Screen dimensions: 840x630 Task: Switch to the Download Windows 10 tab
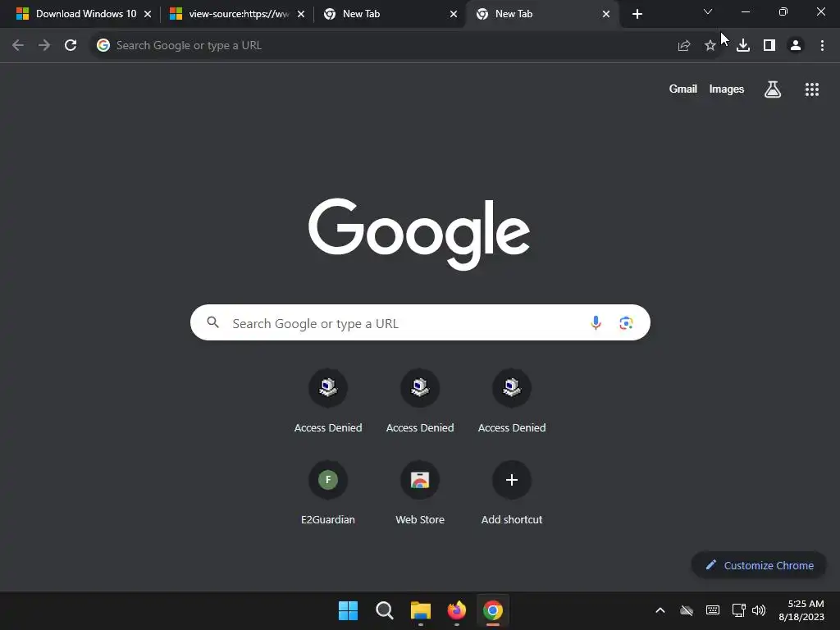tap(83, 14)
